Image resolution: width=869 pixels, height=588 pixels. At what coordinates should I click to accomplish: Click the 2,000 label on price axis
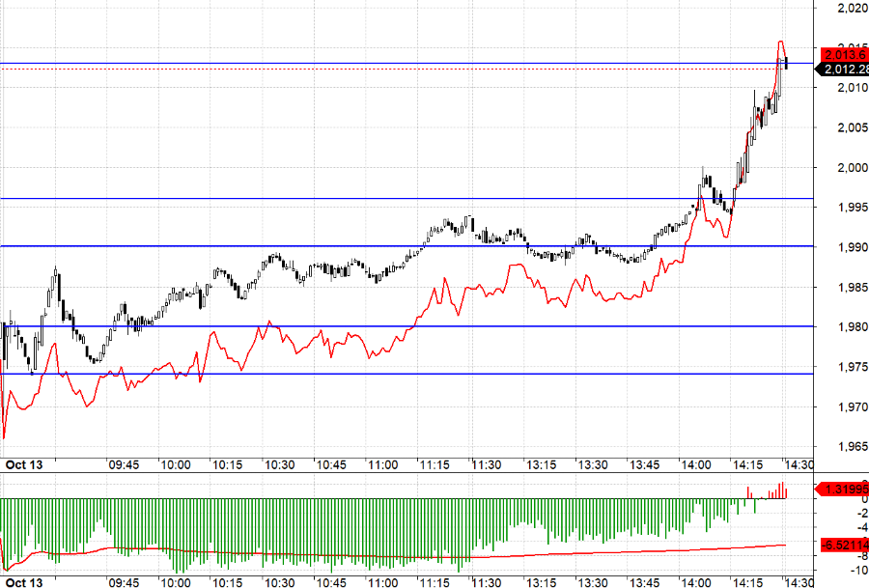pos(850,168)
